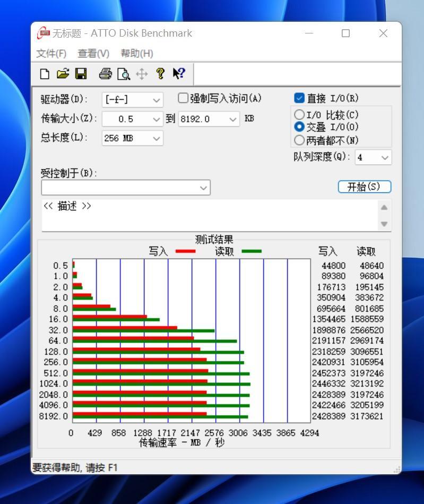424x504 pixels.
Task: Maximize the ATTO Disk Benchmark window
Action: tap(345, 33)
